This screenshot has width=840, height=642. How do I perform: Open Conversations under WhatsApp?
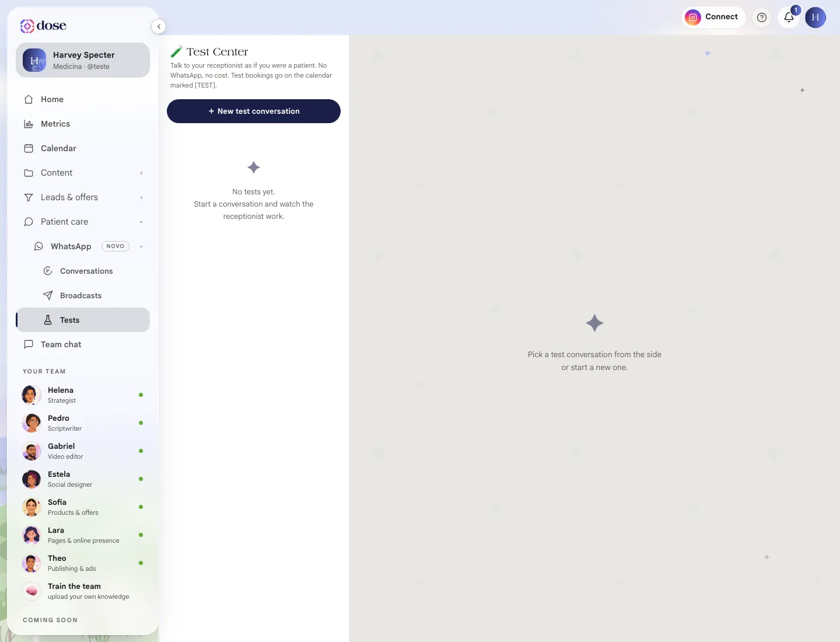83,271
